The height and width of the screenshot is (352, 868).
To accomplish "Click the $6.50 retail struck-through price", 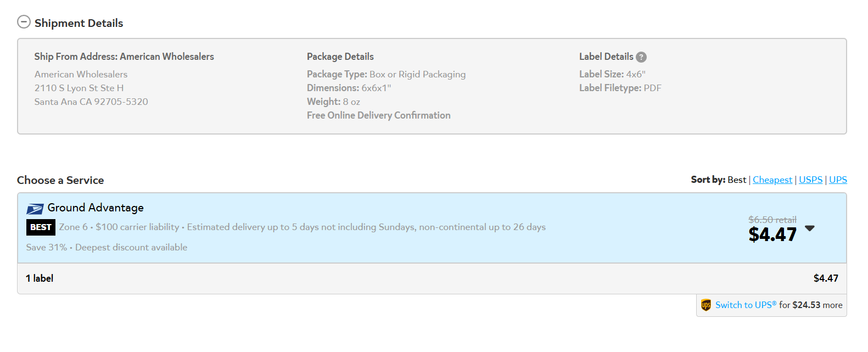I will pyautogui.click(x=772, y=220).
